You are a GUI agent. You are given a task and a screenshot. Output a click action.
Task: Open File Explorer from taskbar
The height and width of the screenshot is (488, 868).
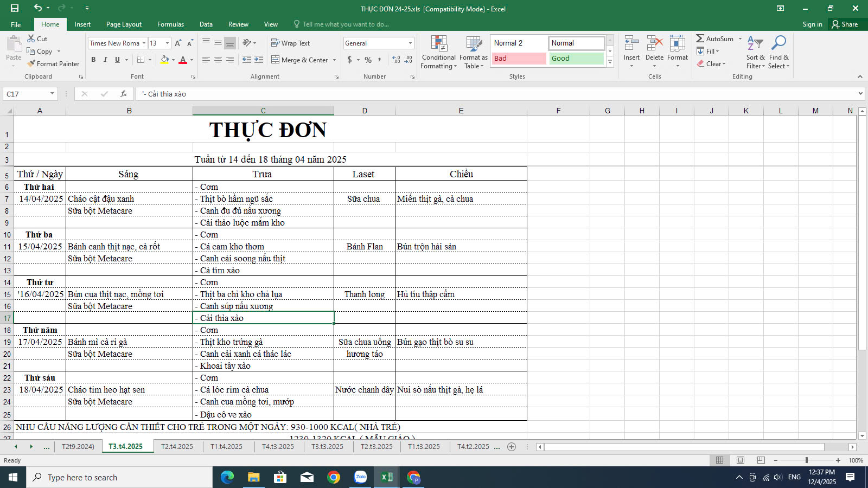coord(253,477)
